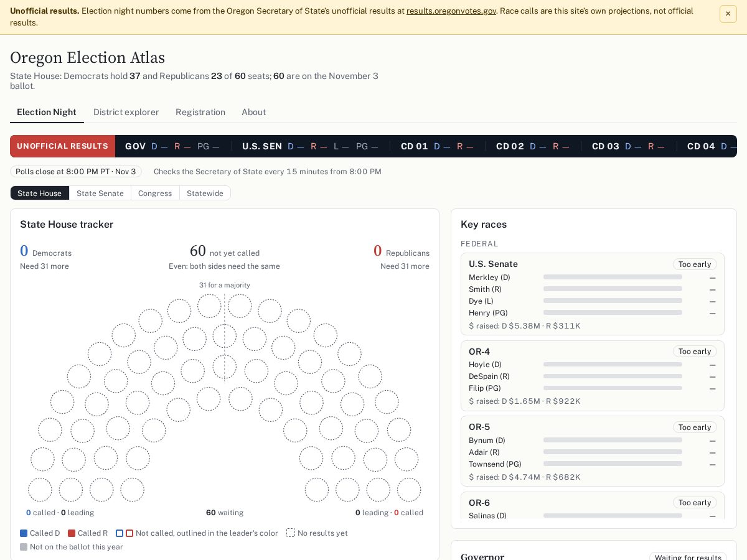Click the Waiting for results badge
The width and height of the screenshot is (747, 560).
click(688, 558)
